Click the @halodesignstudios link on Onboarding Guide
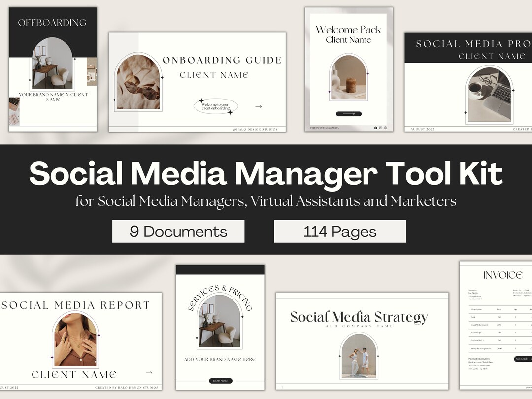Screen dimensions: 532x399 coord(256,129)
